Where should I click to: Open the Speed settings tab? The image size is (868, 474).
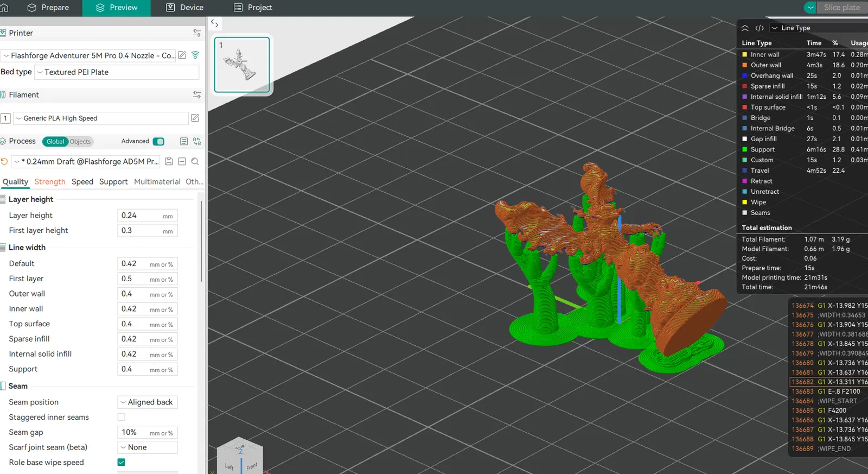(x=82, y=182)
